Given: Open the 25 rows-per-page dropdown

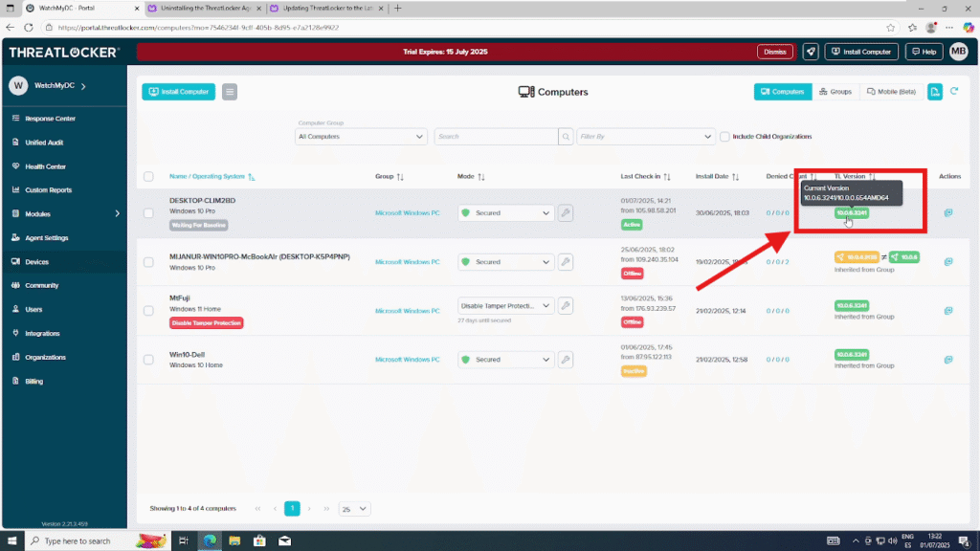Looking at the screenshot, I should (x=354, y=509).
